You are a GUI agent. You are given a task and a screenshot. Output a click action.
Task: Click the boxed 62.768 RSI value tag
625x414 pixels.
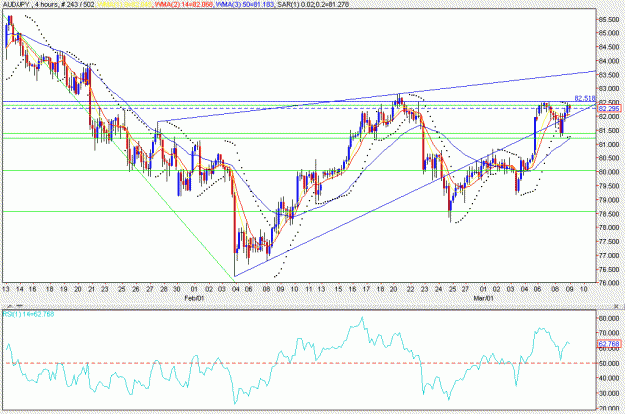pos(609,343)
